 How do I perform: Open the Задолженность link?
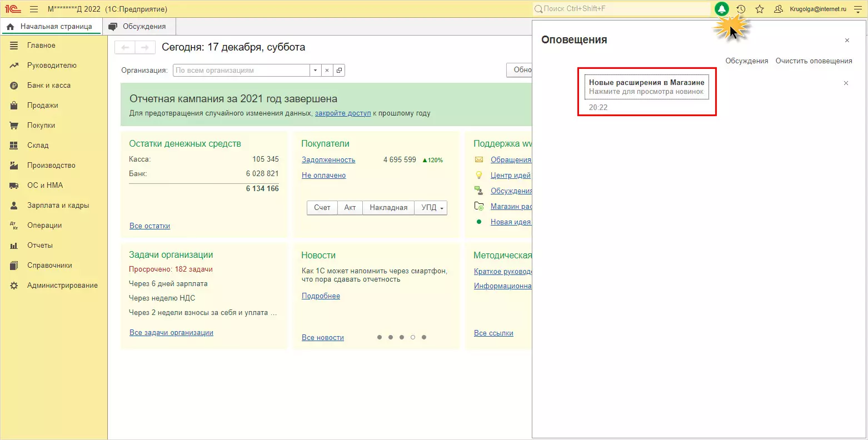pyautogui.click(x=328, y=160)
